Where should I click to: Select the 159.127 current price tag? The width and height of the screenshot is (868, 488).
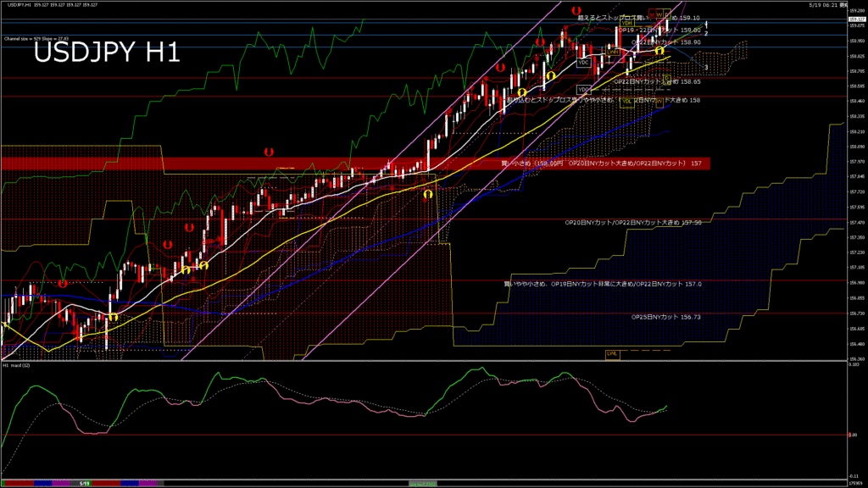coord(857,19)
